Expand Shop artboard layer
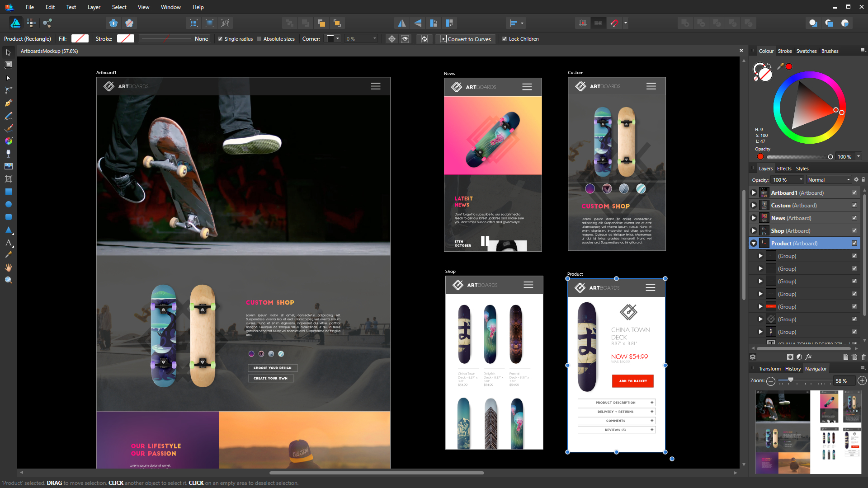 (x=754, y=231)
